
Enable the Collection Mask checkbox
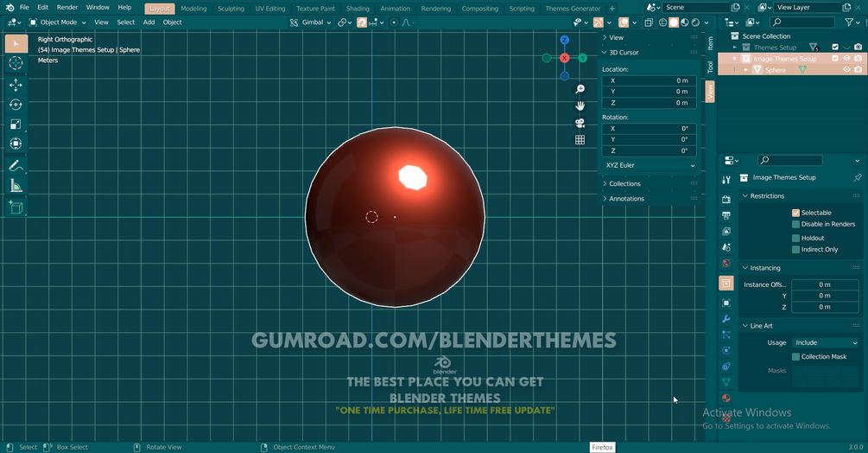pos(796,357)
